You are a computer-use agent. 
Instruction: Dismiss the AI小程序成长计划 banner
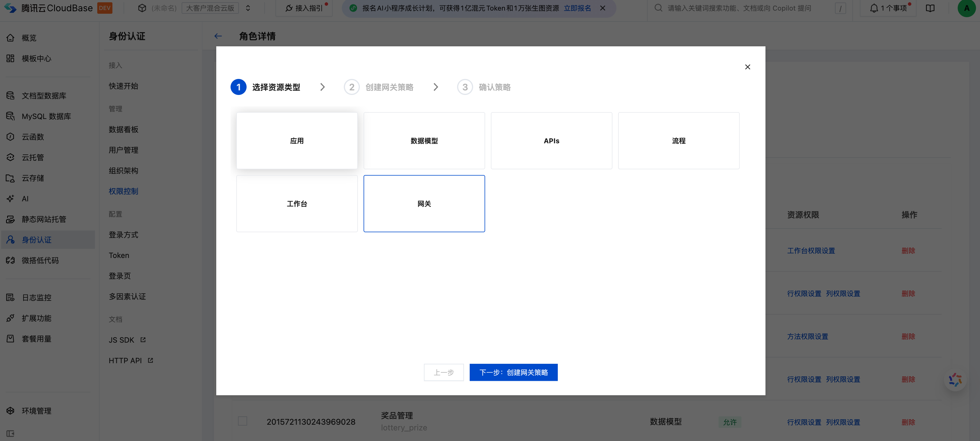click(603, 8)
